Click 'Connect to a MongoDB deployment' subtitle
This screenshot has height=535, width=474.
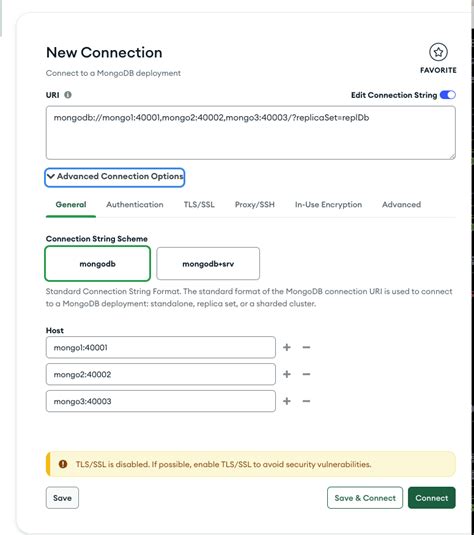coord(113,73)
